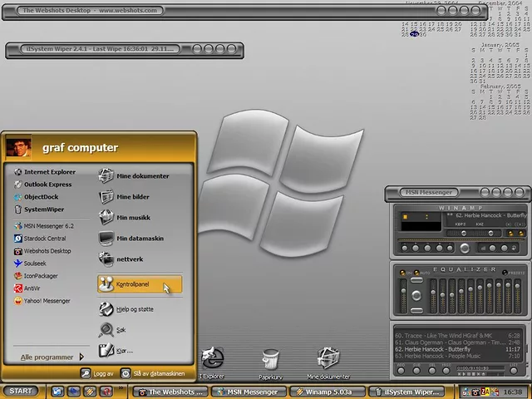Viewport: 532px width, 399px height.
Task: Select Kontrollpanel in Start menu
Action: pyautogui.click(x=140, y=284)
